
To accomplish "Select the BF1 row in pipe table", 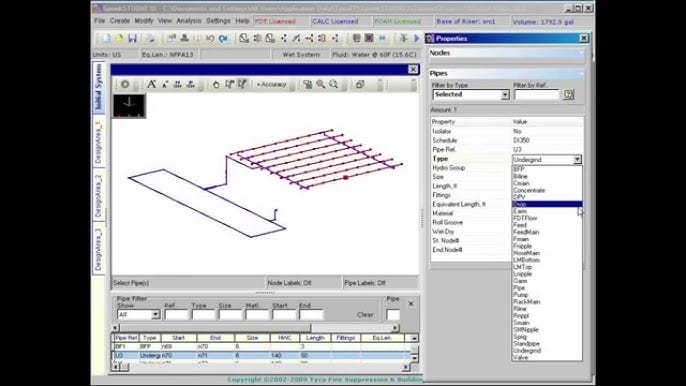I will [x=261, y=346].
